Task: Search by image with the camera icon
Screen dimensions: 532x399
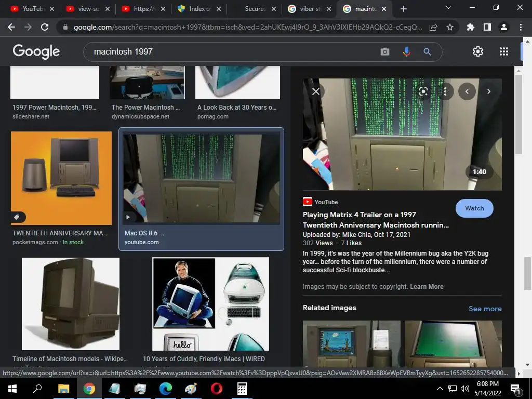Action: pos(385,51)
